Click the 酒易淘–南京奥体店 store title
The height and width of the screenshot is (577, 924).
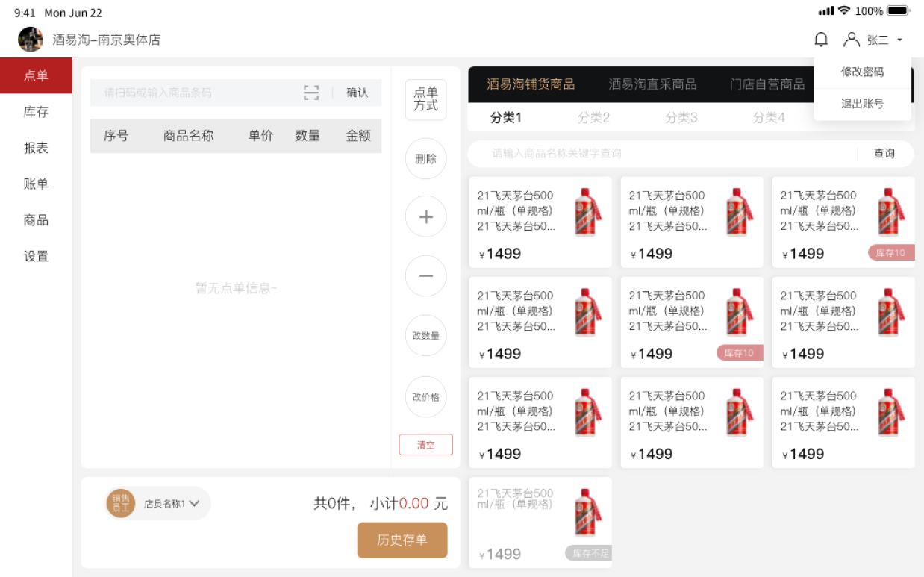pyautogui.click(x=107, y=40)
